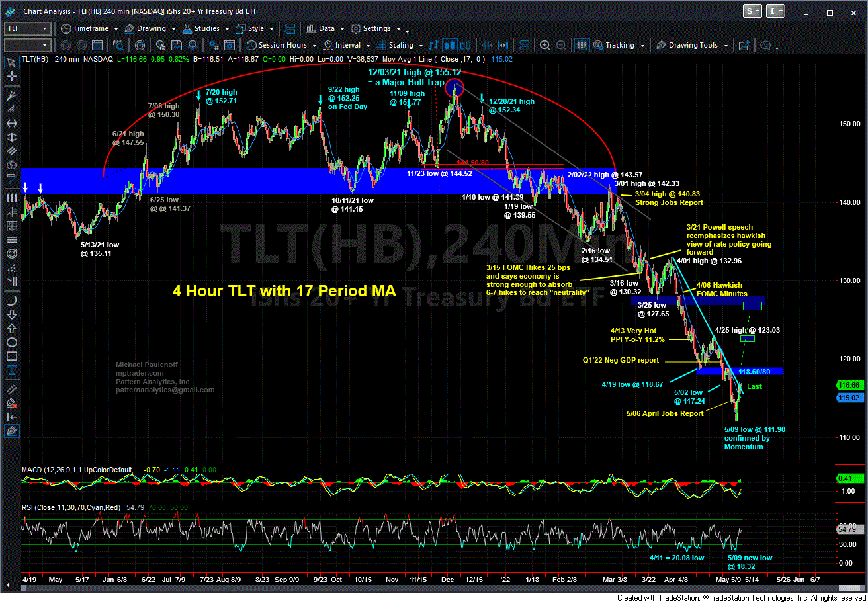This screenshot has width=868, height=602.
Task: Click the Session Hours button
Action: (x=277, y=46)
